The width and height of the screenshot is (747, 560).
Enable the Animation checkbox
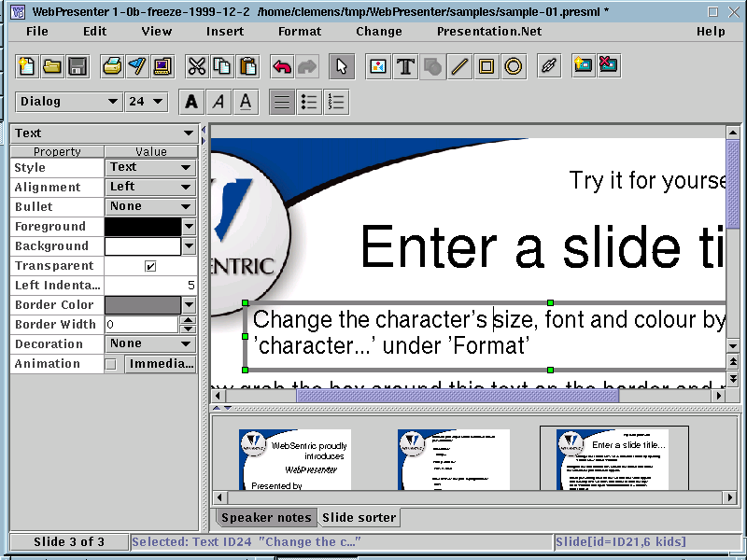click(110, 364)
